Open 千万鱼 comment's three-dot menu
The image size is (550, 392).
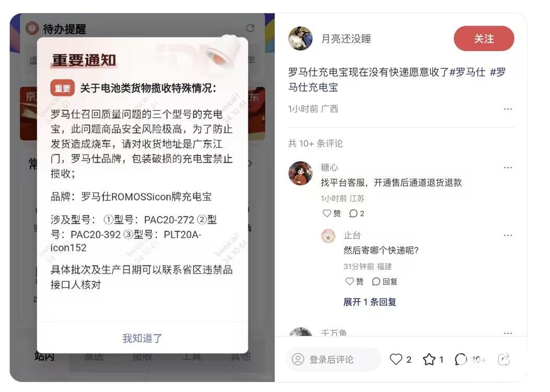point(508,333)
